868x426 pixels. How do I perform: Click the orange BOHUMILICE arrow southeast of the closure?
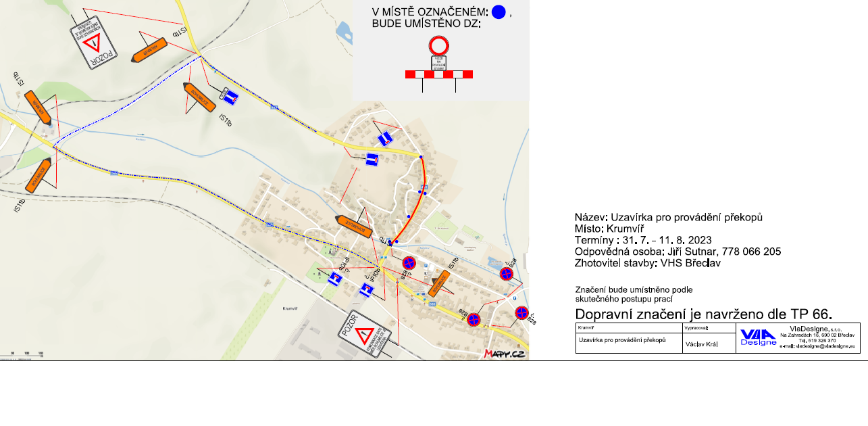pyautogui.click(x=440, y=282)
